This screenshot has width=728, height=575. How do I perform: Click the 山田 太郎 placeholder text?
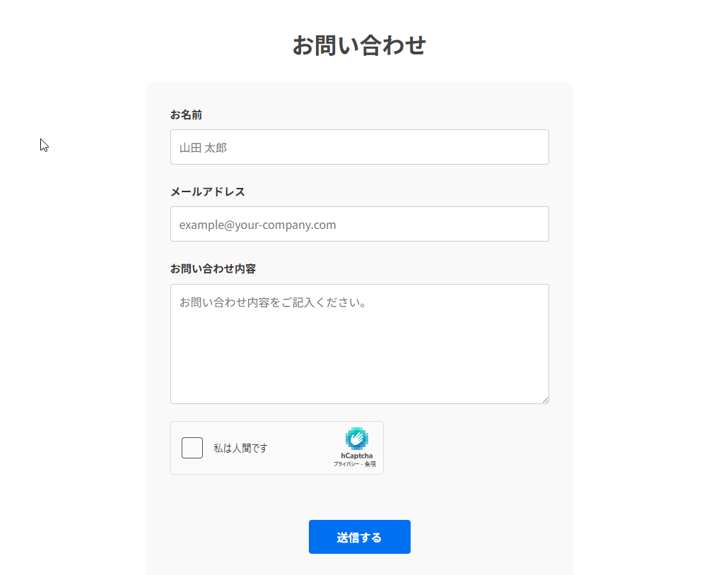click(203, 148)
